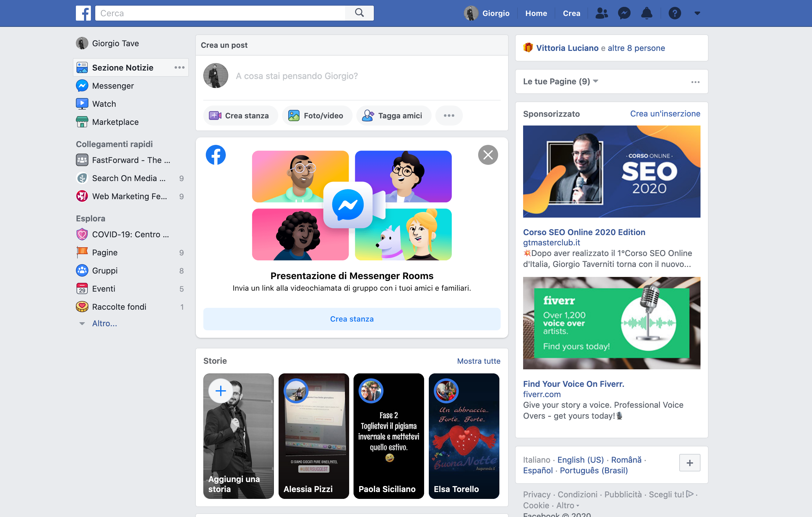Open Alessia Pizzi story
The width and height of the screenshot is (812, 517).
[314, 436]
